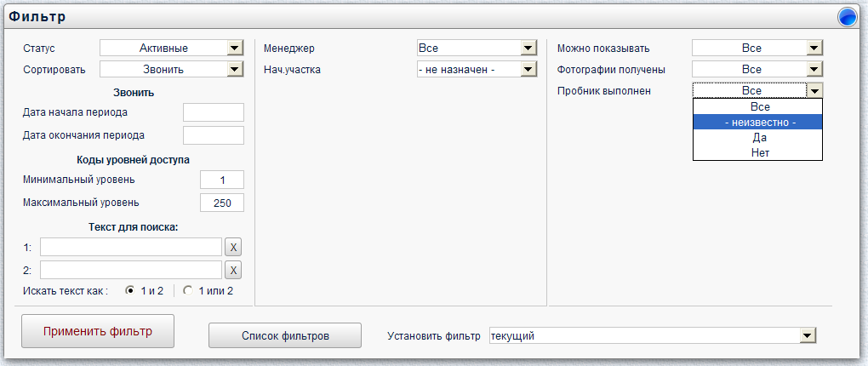Focus the Дата начала периода field
868x366 pixels.
(214, 112)
